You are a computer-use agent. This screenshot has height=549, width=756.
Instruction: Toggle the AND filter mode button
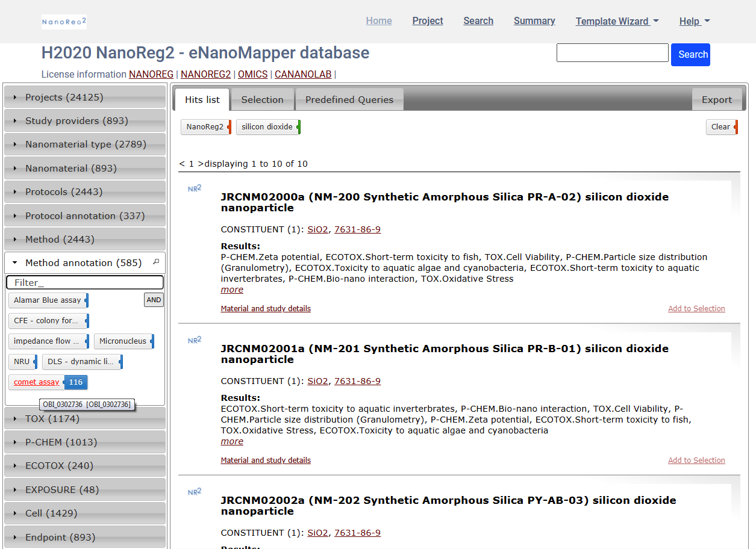click(x=154, y=300)
